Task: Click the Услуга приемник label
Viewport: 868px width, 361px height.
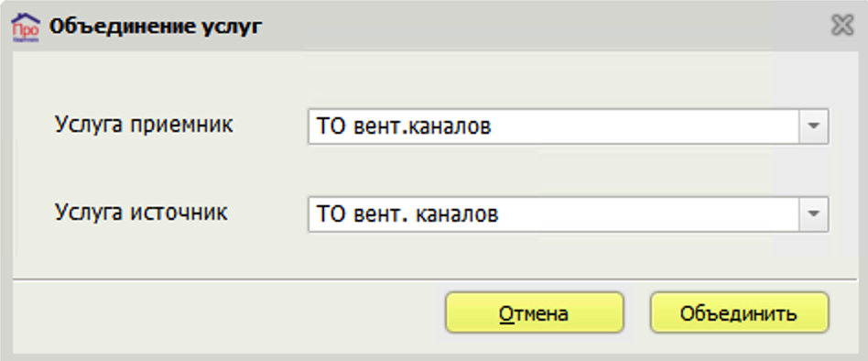Action: [x=144, y=126]
